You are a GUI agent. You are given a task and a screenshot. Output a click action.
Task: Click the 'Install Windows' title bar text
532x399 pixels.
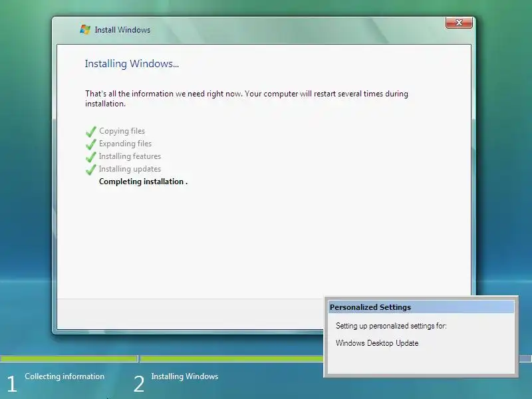tap(122, 30)
